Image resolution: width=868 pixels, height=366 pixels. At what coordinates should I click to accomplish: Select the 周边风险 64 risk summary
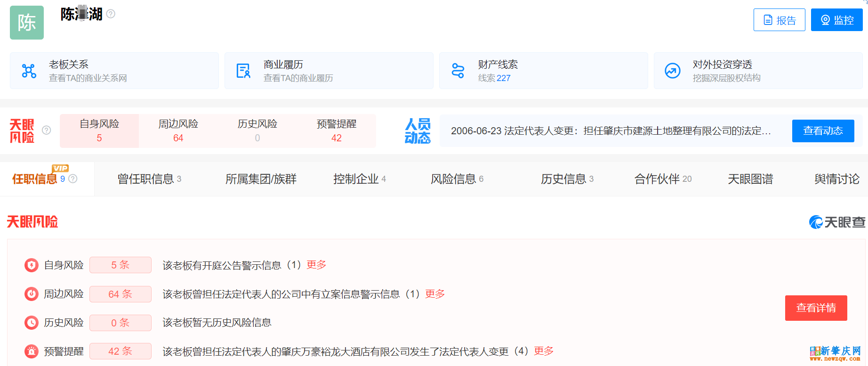pyautogui.click(x=178, y=131)
